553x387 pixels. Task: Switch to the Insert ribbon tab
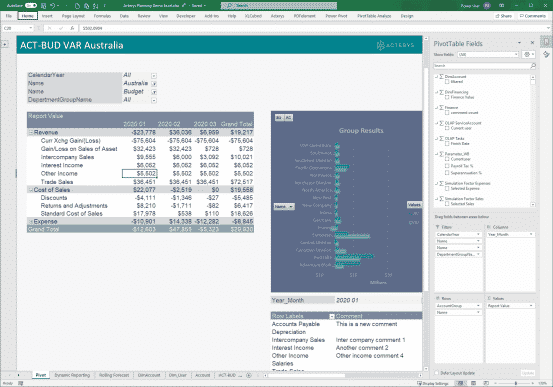pyautogui.click(x=47, y=16)
